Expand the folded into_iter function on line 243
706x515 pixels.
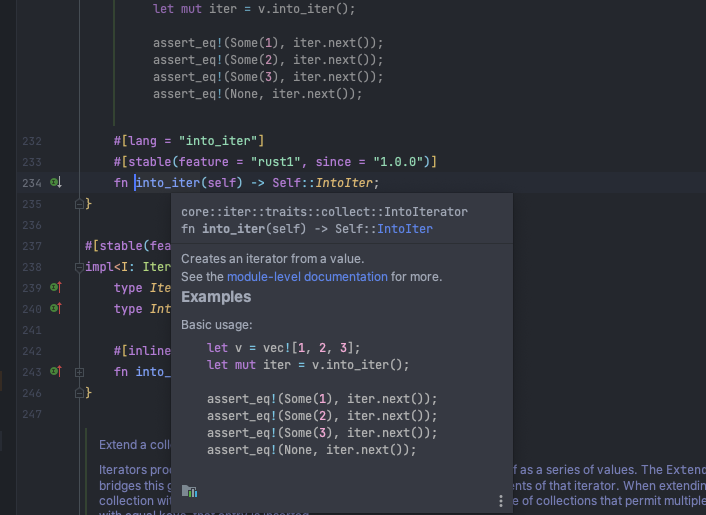[79, 372]
